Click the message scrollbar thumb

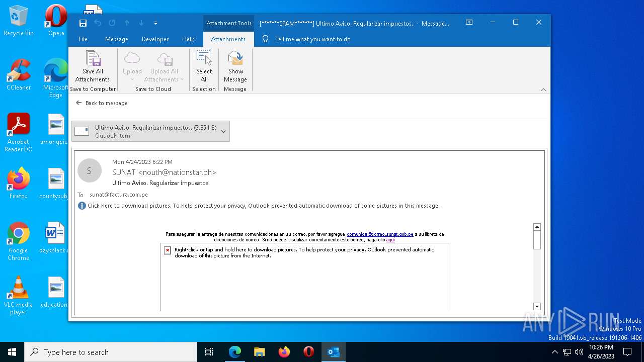pos(537,240)
